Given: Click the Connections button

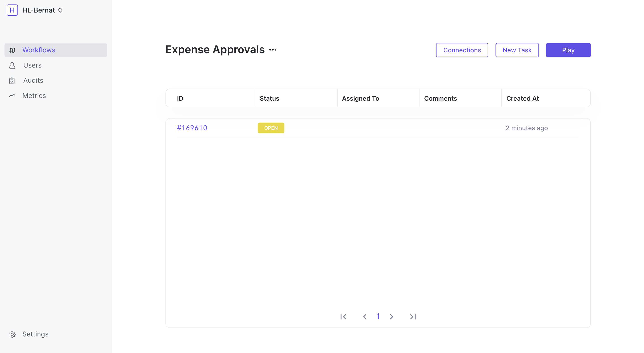Looking at the screenshot, I should click(x=462, y=50).
